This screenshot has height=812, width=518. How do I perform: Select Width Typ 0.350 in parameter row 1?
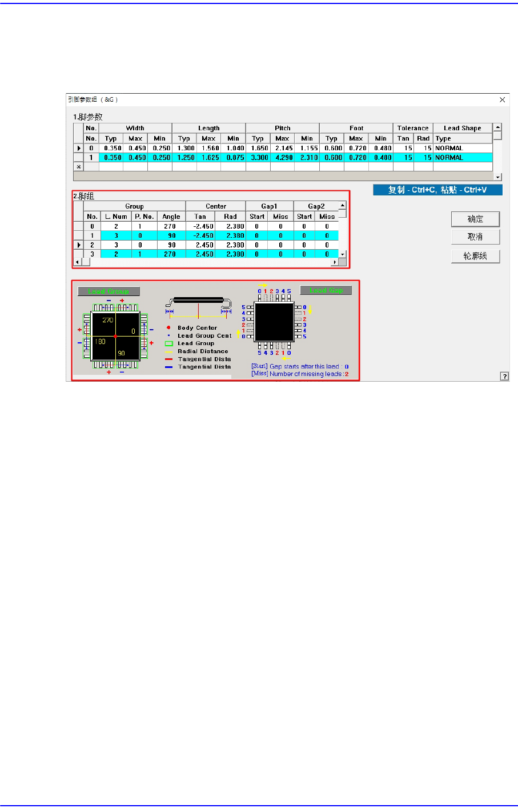coord(111,158)
